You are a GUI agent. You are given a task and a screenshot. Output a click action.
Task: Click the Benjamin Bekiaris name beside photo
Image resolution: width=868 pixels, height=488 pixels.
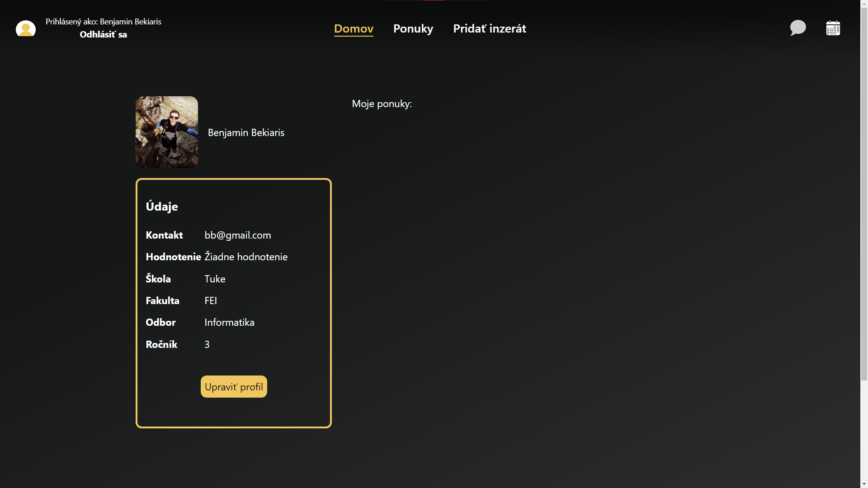pos(246,132)
